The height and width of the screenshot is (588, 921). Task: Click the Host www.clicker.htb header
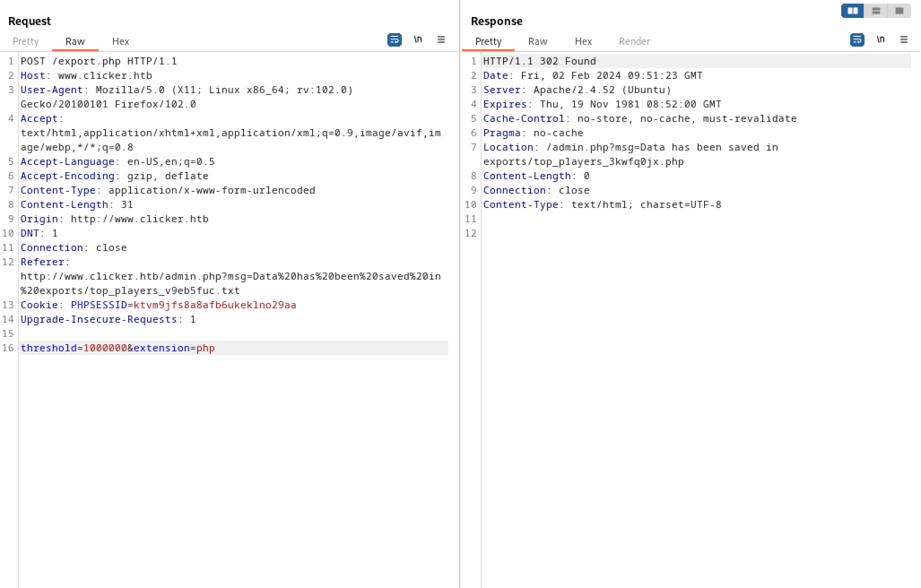tap(86, 75)
